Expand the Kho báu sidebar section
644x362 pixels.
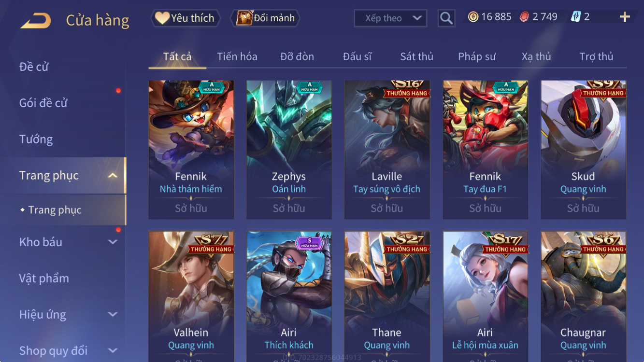(113, 242)
